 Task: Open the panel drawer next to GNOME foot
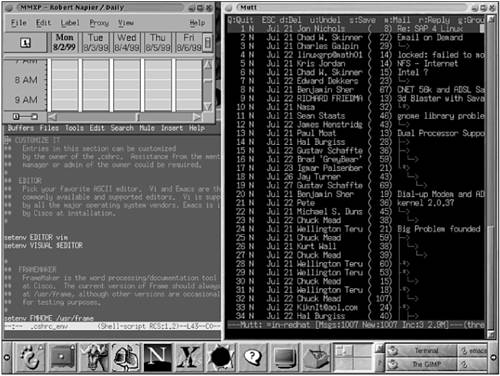click(x=62, y=357)
